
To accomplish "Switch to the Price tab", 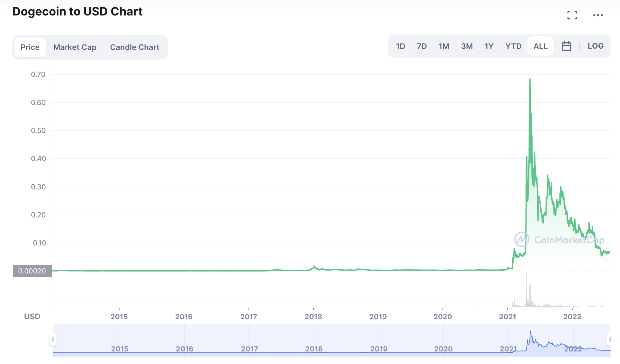I will tap(30, 47).
